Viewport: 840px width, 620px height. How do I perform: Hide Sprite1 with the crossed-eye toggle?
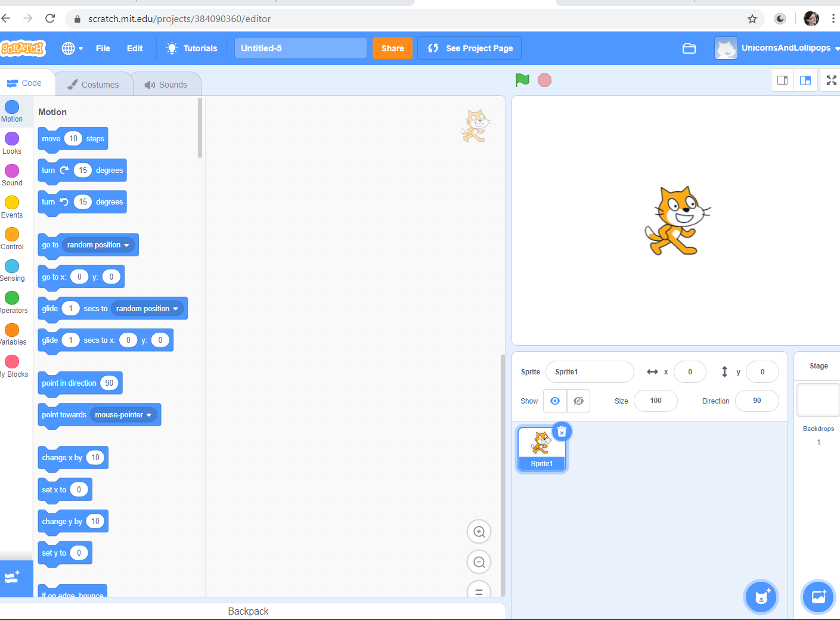(578, 401)
